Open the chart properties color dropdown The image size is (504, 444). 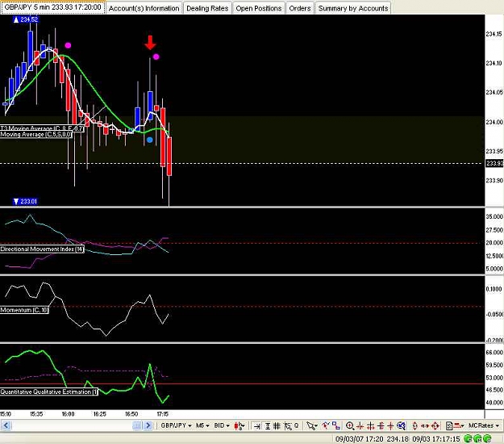click(x=458, y=425)
